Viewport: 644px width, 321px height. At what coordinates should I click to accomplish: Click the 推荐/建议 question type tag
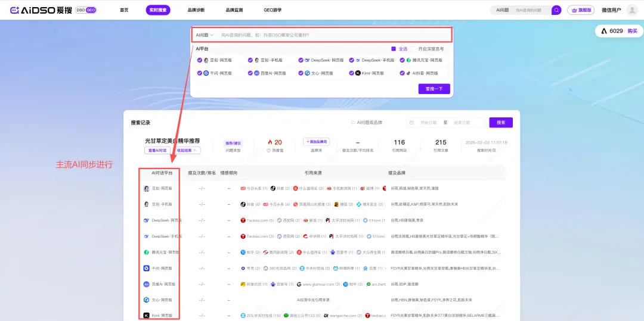233,143
